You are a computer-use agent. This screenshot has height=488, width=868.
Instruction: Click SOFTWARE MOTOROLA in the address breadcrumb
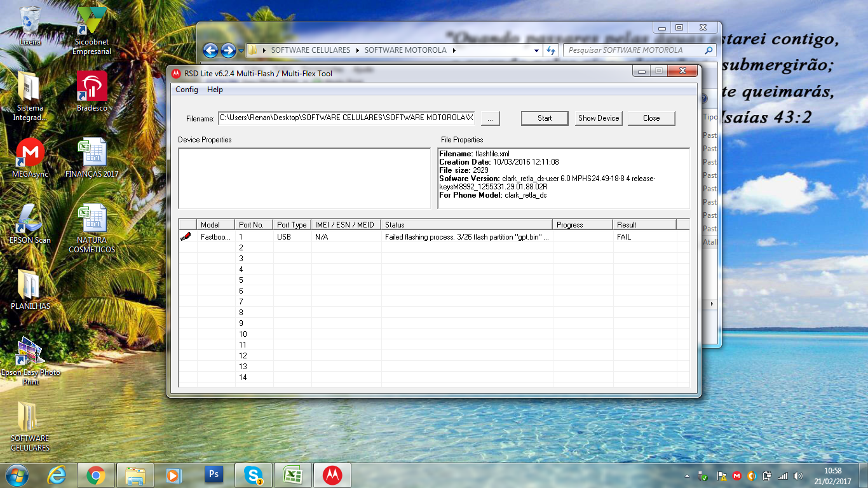[x=405, y=50]
